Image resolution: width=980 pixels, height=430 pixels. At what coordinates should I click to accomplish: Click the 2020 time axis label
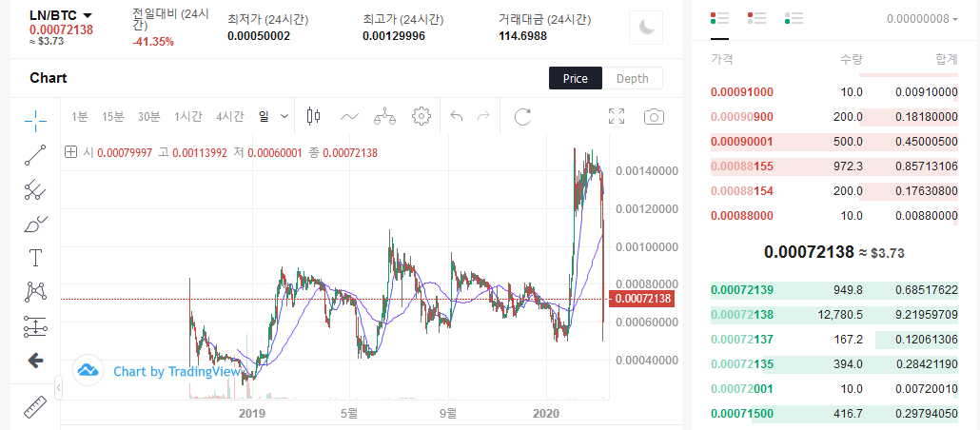[547, 413]
